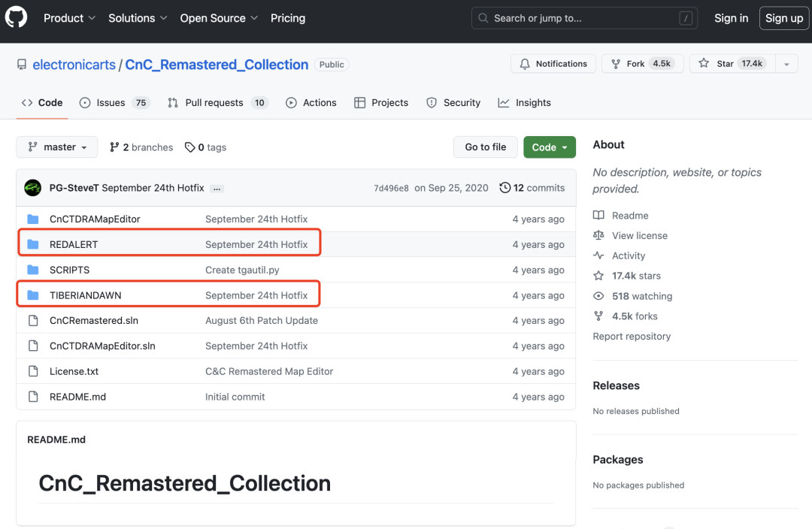Image resolution: width=812 pixels, height=529 pixels.
Task: Open the Create tgautil.py commit message
Action: coord(242,270)
